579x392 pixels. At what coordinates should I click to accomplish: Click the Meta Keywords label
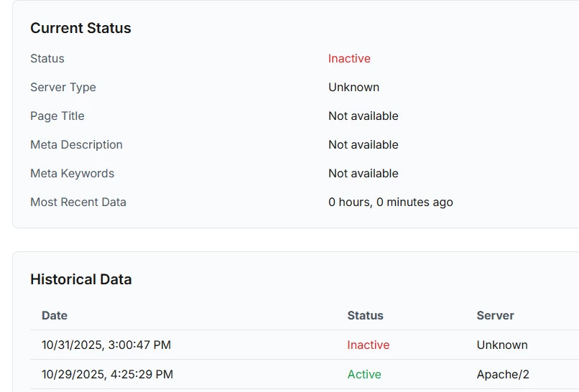72,174
